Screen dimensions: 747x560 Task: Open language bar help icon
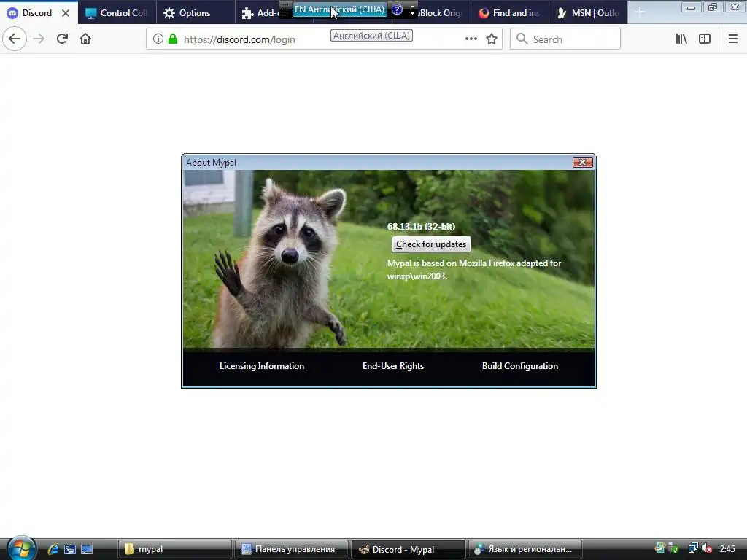pos(397,9)
